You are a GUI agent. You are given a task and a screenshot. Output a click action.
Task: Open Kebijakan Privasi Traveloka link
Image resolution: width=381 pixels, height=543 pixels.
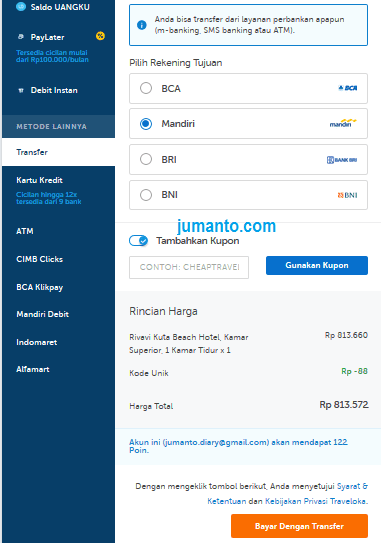(315, 501)
